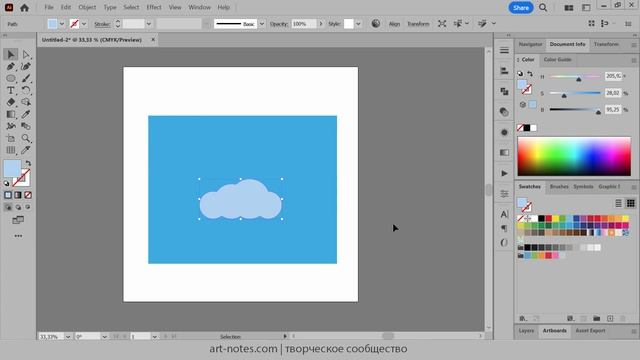Switch to the Color Guide tab

[557, 60]
